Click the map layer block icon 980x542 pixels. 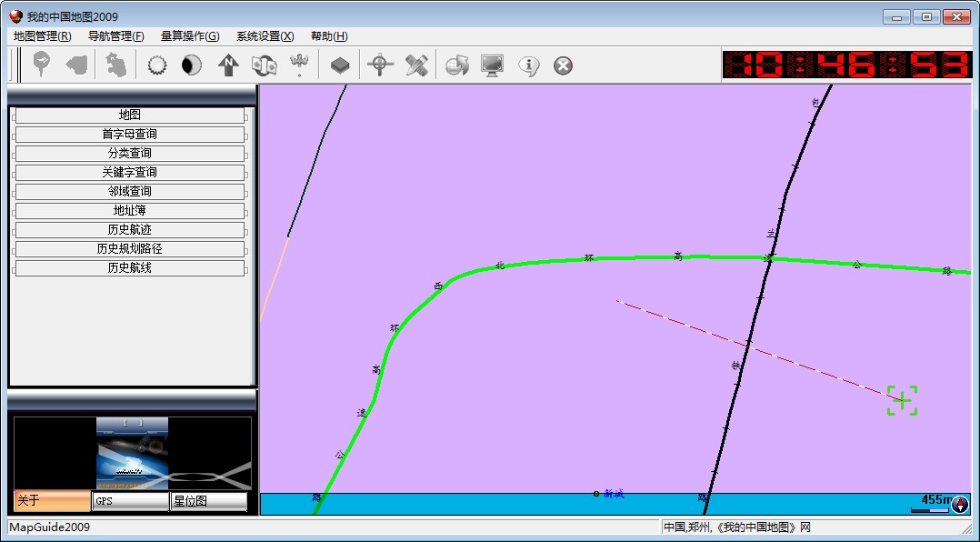[340, 65]
